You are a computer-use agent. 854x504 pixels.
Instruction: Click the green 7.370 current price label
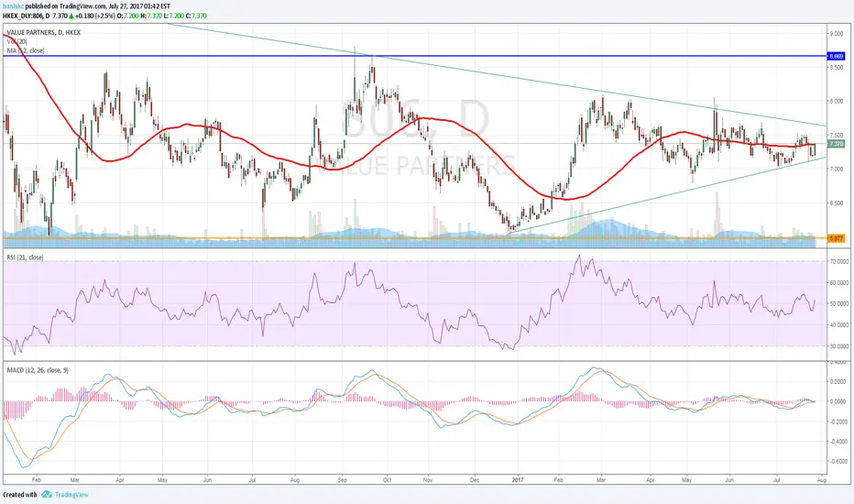(x=836, y=144)
